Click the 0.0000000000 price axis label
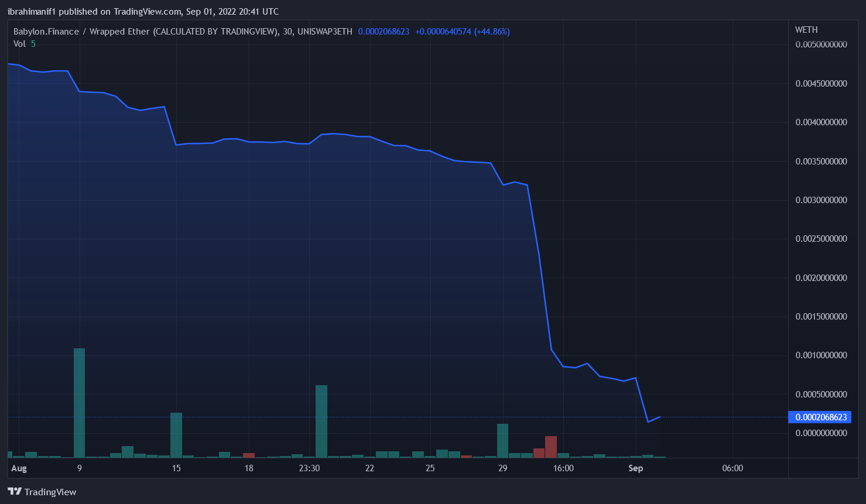The width and height of the screenshot is (866, 504). [x=821, y=433]
